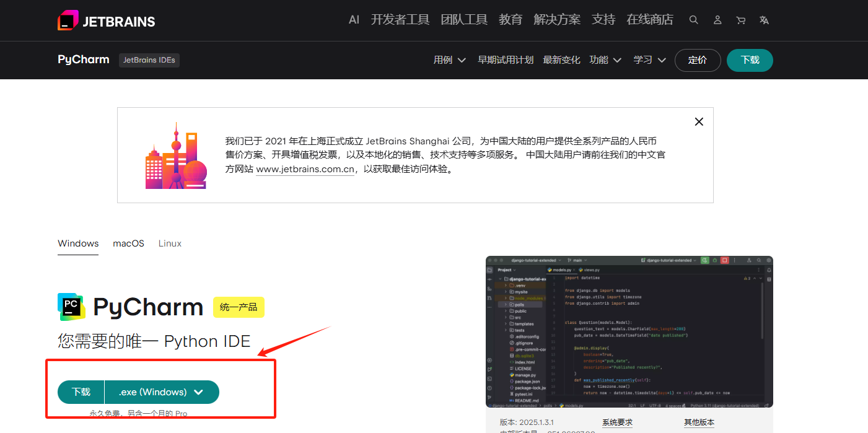Change site language via the language icon
Viewport: 868px width, 433px height.
click(764, 20)
